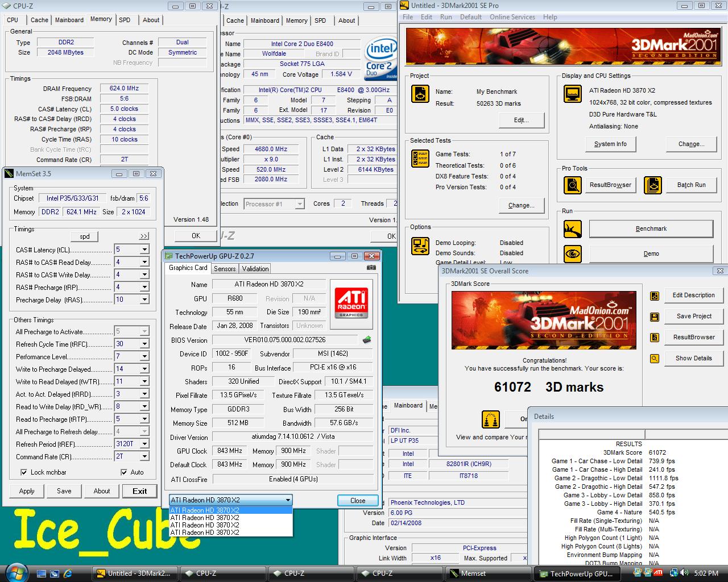Click the spd button in MemSet
728x582 pixels.
85,236
